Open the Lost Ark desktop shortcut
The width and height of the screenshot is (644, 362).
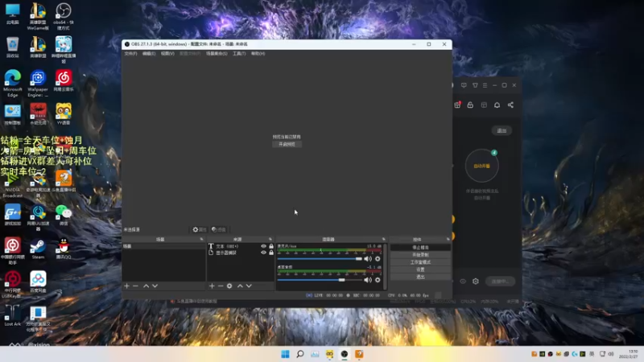[x=13, y=315]
